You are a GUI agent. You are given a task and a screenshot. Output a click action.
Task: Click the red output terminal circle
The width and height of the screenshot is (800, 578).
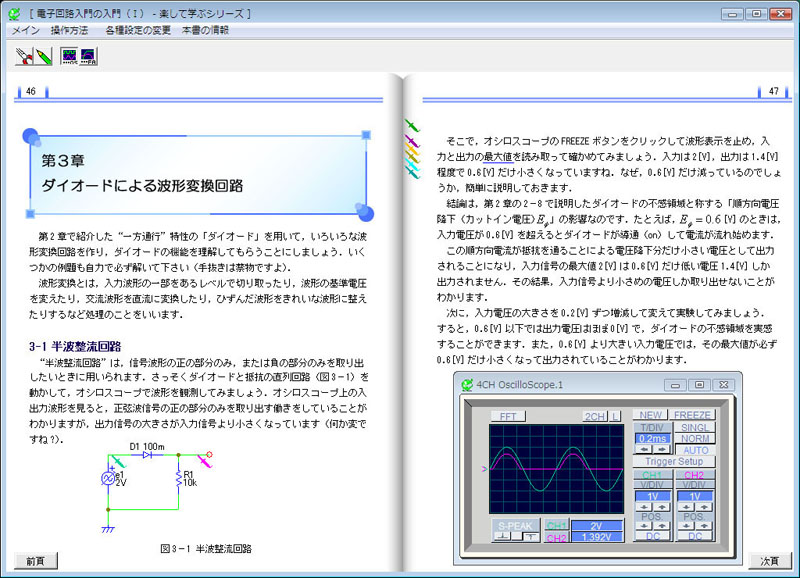(x=209, y=454)
